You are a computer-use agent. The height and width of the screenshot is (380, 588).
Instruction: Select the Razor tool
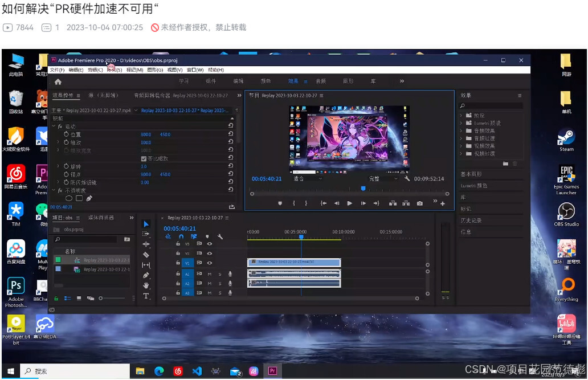[146, 255]
